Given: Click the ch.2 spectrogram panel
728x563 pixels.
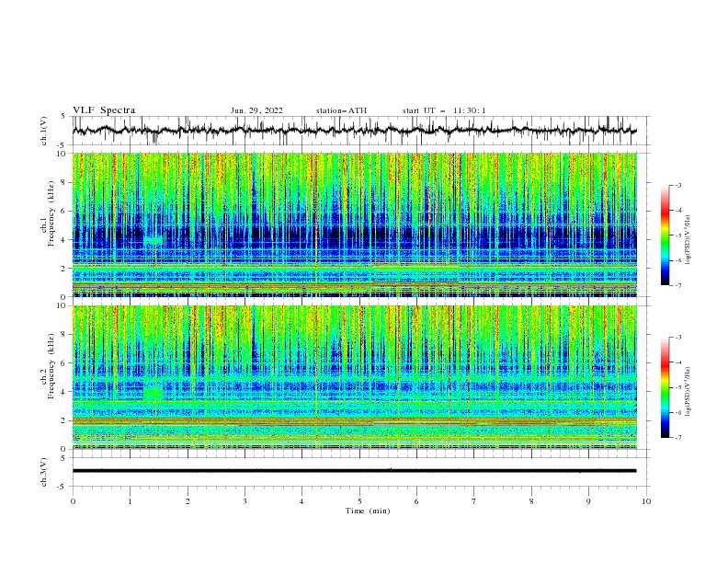Looking at the screenshot, I should [354, 377].
